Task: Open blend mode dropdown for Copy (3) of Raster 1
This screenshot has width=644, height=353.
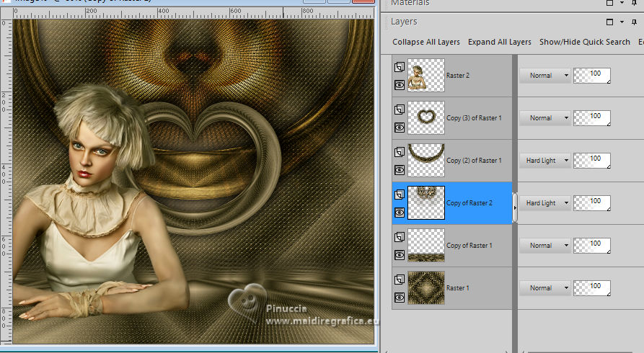Action: pyautogui.click(x=545, y=118)
